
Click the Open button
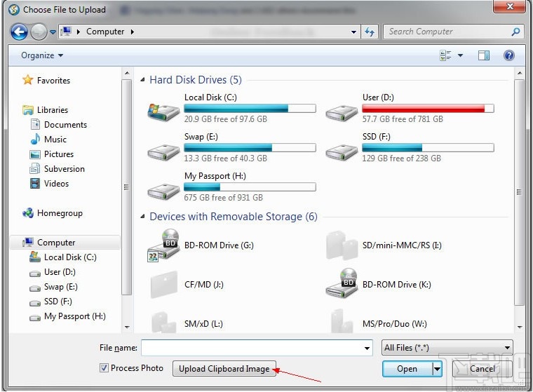click(x=407, y=369)
